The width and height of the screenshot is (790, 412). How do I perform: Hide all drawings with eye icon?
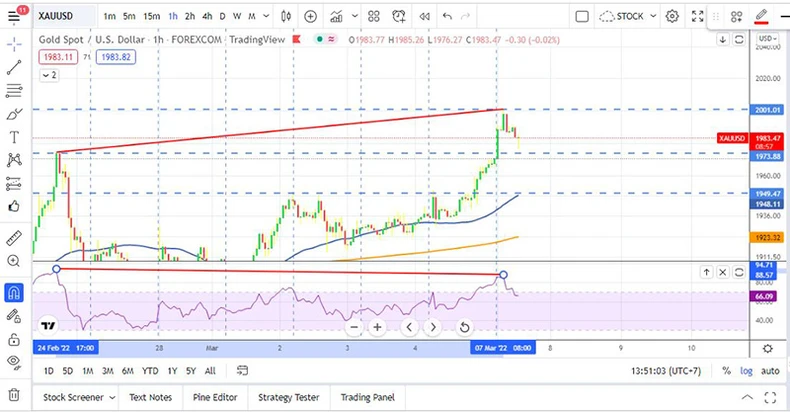point(14,362)
